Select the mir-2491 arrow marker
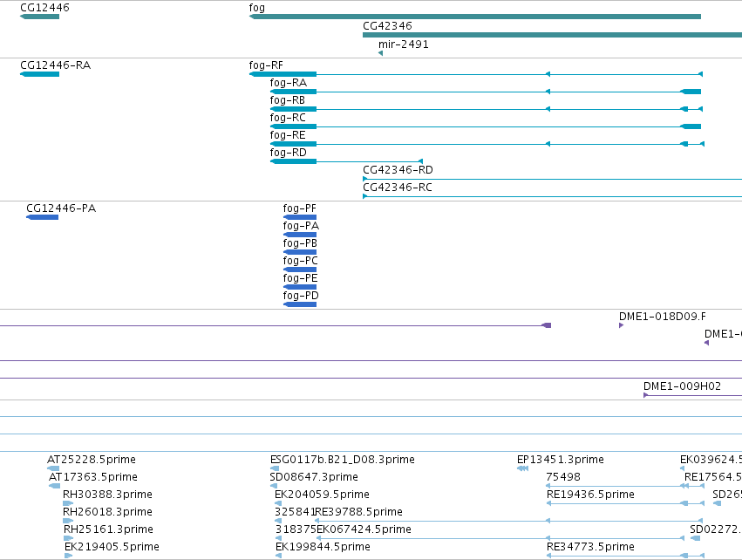 pyautogui.click(x=380, y=53)
